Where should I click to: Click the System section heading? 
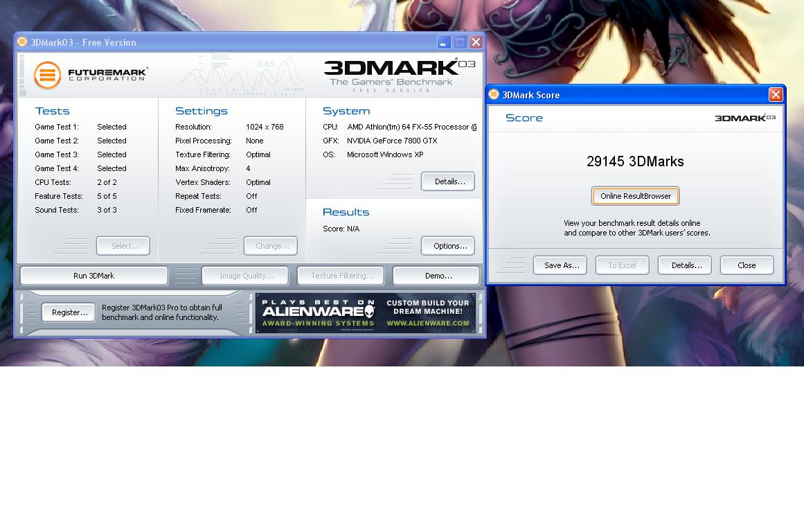tap(346, 111)
